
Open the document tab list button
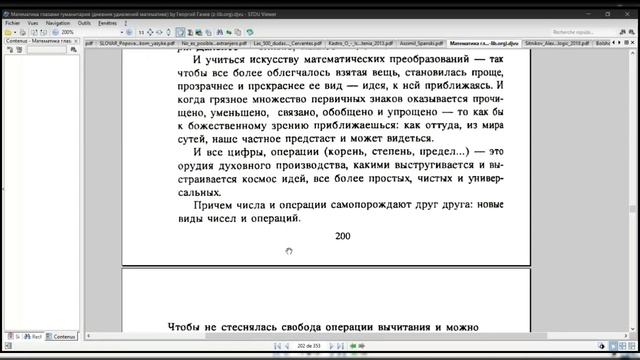click(627, 42)
